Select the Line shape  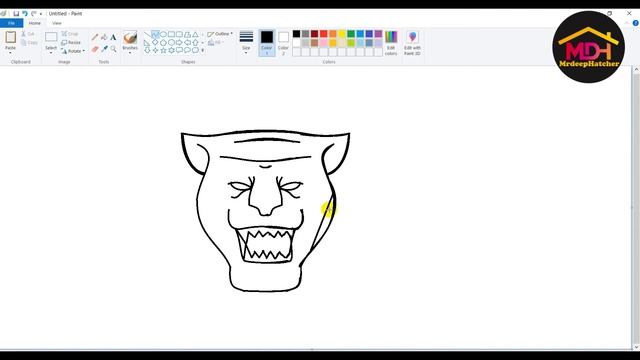[x=147, y=34]
